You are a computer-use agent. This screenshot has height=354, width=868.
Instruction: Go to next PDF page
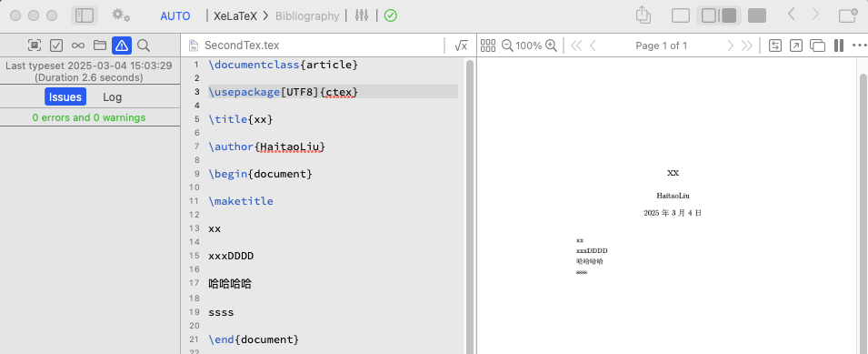pyautogui.click(x=730, y=46)
